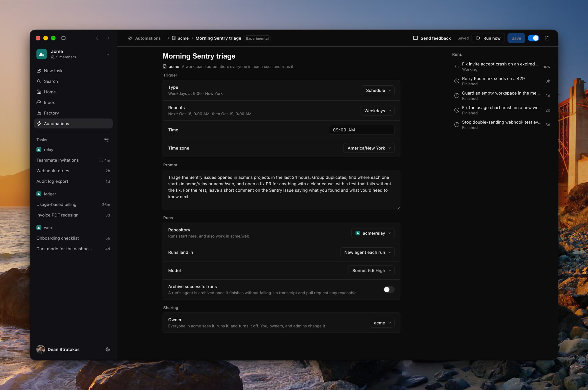Click clock icon for Stop double-sending webhook run
Image resolution: width=588 pixels, height=390 pixels.
[x=457, y=125]
